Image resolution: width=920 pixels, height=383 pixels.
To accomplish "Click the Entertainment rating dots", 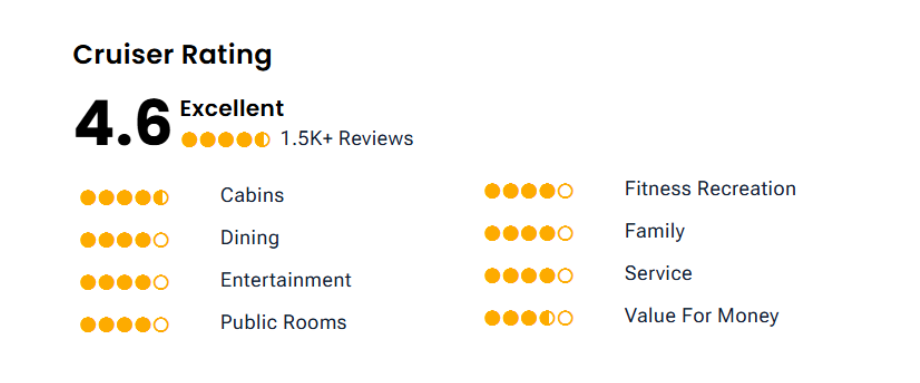I will click(x=124, y=282).
